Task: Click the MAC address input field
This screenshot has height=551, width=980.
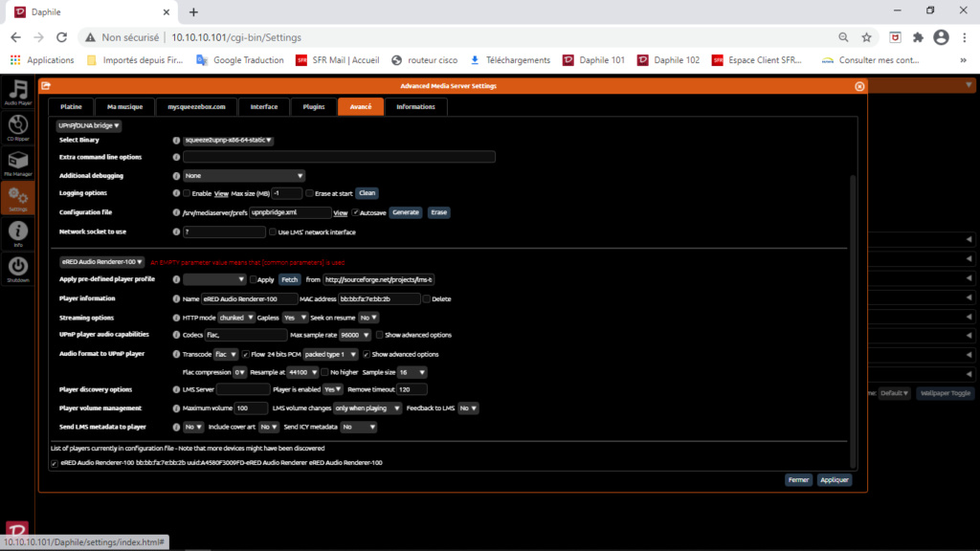Action: point(379,299)
